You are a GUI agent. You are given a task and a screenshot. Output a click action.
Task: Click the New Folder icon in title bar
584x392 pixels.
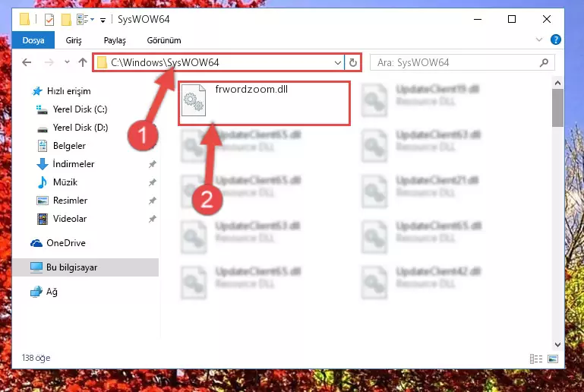(66, 20)
